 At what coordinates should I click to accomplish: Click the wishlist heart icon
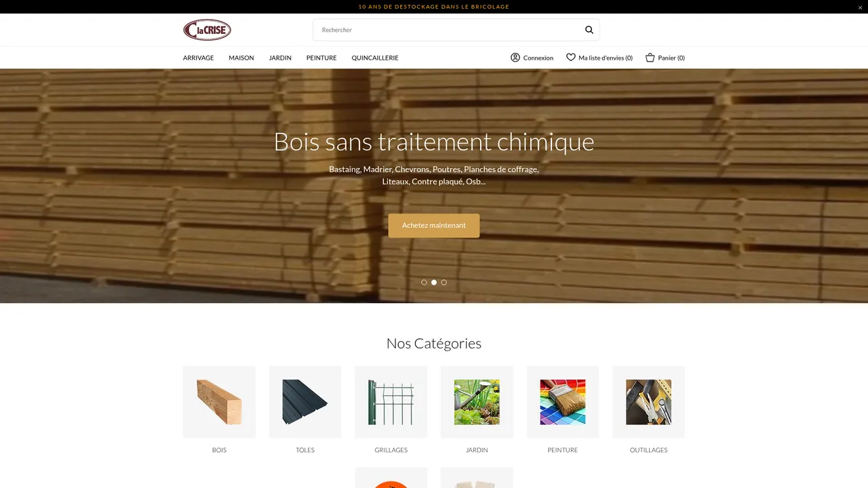coord(571,58)
